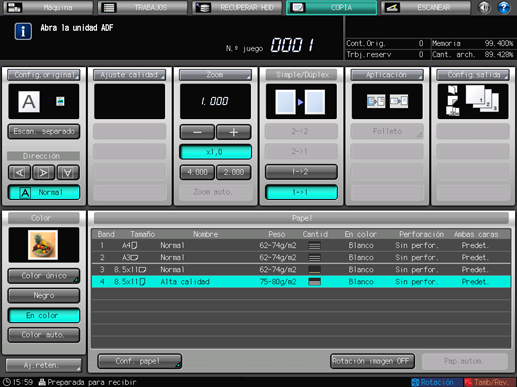Viewport: 517px width, 387px height.
Task: Open the Ajuste calidad settings
Action: 129,75
